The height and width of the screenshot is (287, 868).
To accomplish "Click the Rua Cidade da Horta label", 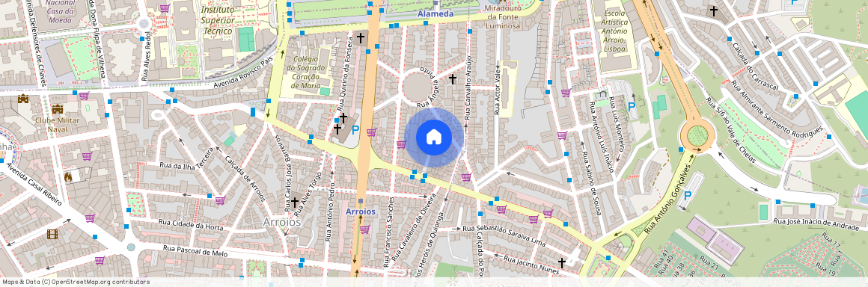I will click(191, 224).
